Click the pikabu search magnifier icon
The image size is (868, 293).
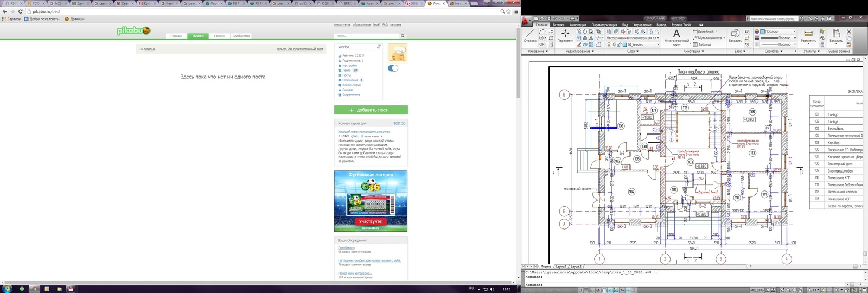[x=403, y=36]
